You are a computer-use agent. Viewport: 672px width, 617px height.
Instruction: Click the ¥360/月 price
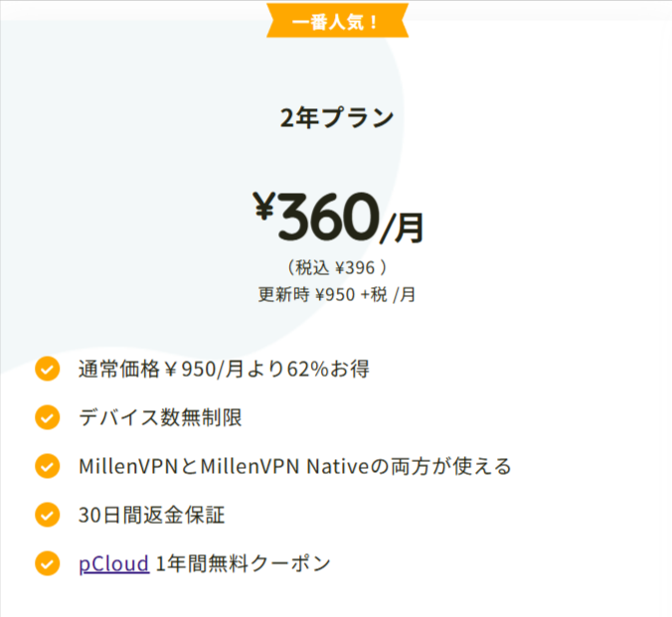point(338,218)
